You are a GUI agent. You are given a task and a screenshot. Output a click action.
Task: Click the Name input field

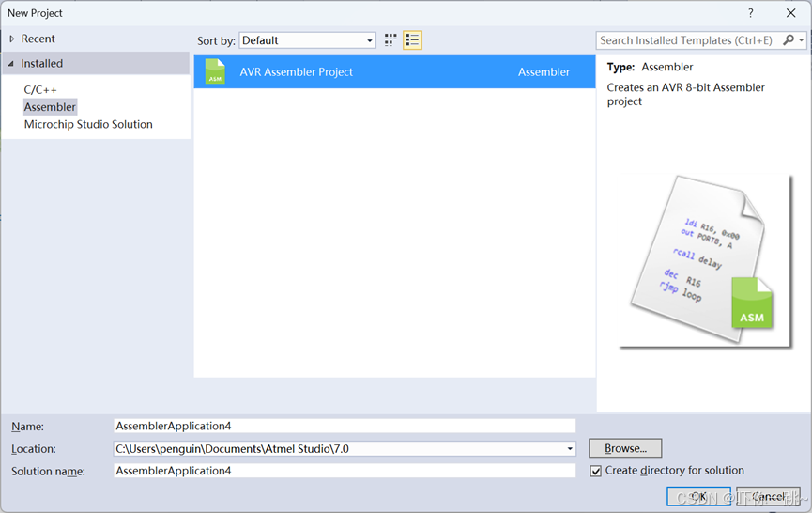[345, 426]
